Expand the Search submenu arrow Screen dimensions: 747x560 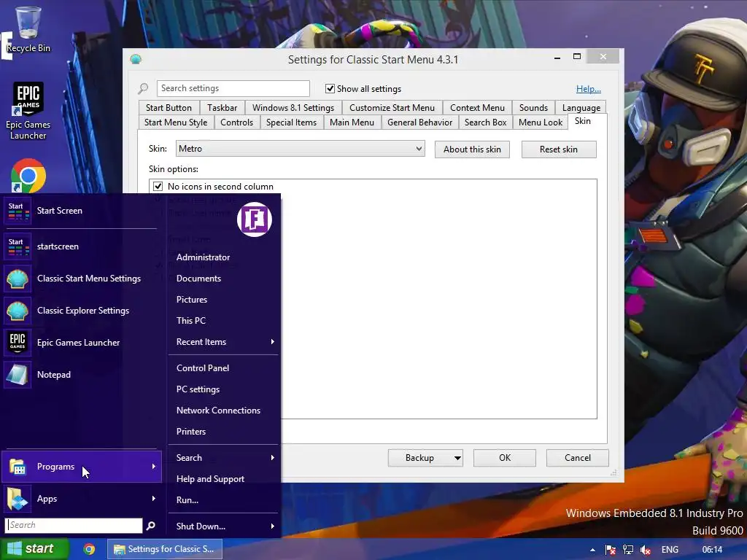click(273, 458)
